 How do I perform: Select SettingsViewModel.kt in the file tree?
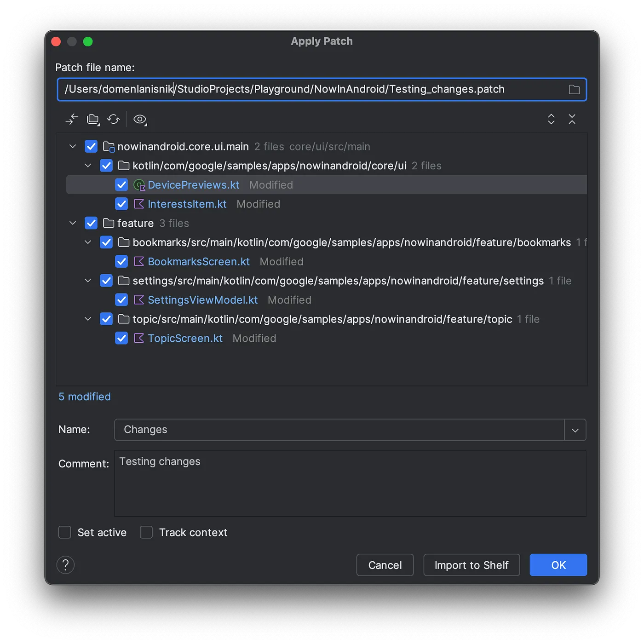point(202,300)
